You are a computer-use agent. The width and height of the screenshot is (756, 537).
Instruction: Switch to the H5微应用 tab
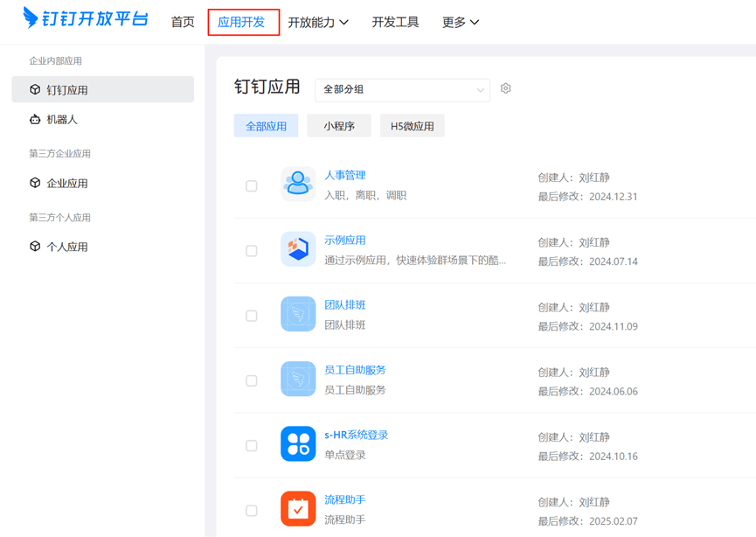413,126
